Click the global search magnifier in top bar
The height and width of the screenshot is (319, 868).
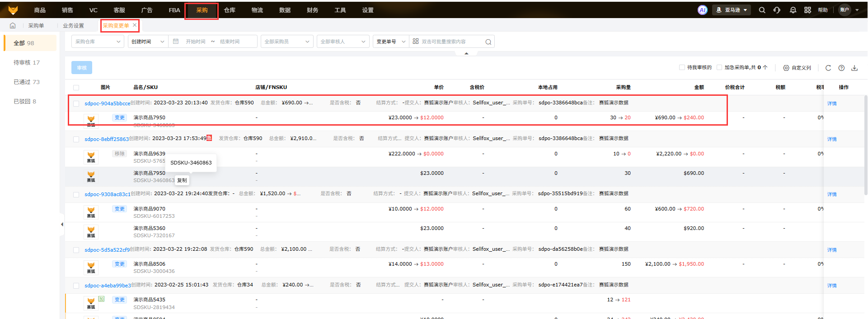point(762,10)
